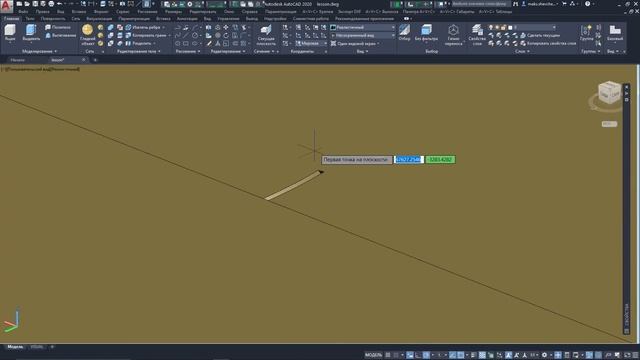Click the Open folder icon in quick access toolbar
The width and height of the screenshot is (640, 360).
(27, 4)
